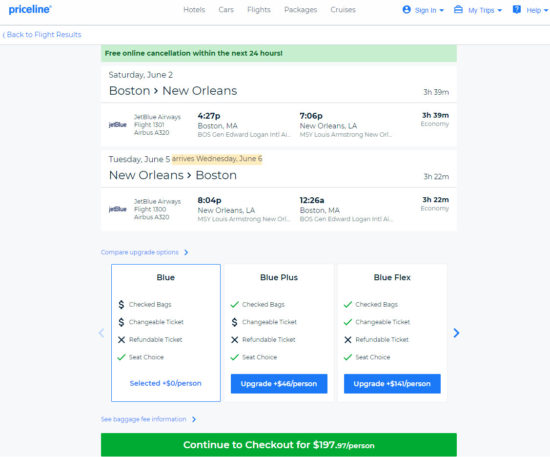Screen dimensions: 550x457
Task: Click the left carousel arrow beside Blue fare
Action: (x=101, y=333)
